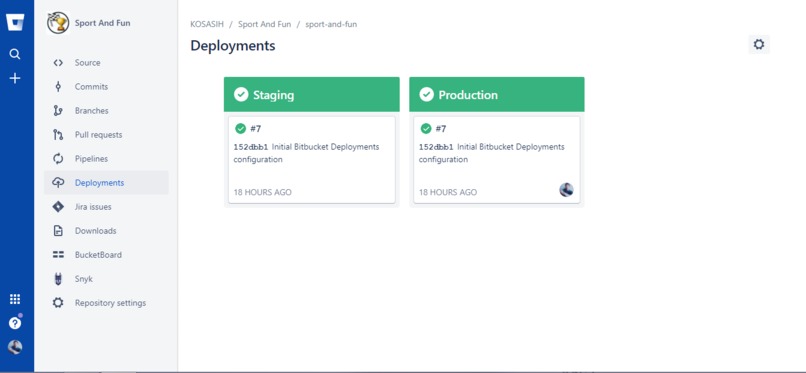This screenshot has width=806, height=373.
Task: Open the help question mark icon
Action: pyautogui.click(x=15, y=323)
